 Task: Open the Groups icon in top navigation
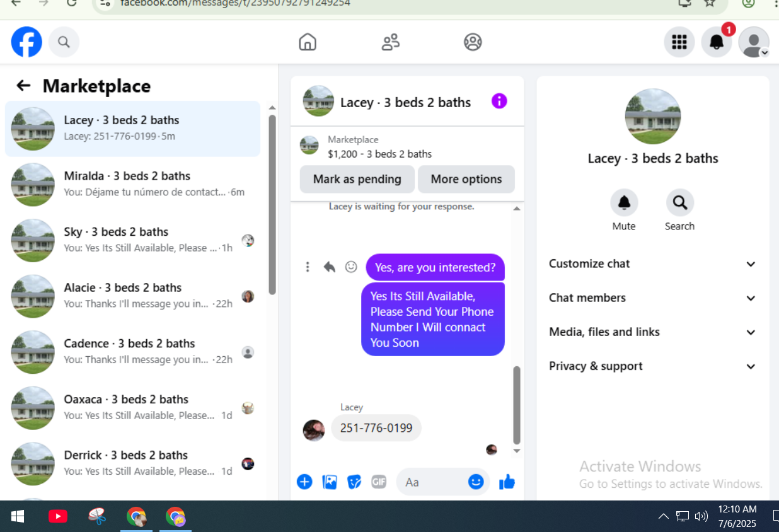click(473, 42)
